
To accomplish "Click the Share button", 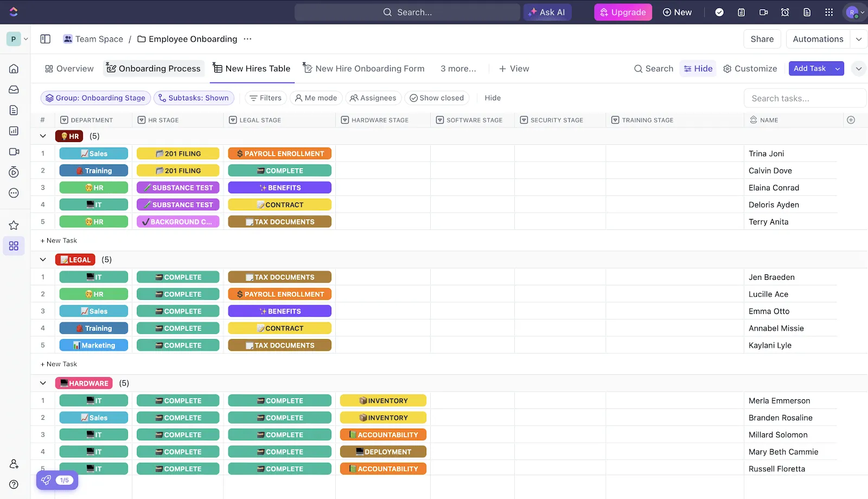I will [x=762, y=39].
